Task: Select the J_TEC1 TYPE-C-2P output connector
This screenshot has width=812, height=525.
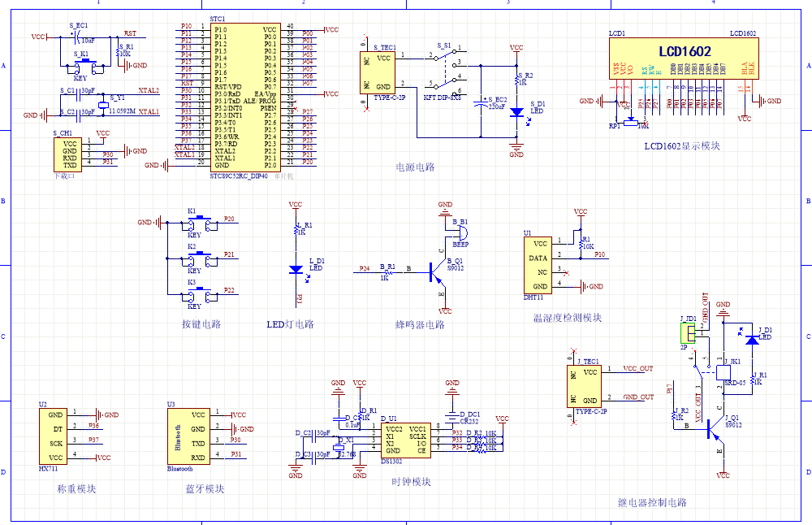Action: click(584, 386)
